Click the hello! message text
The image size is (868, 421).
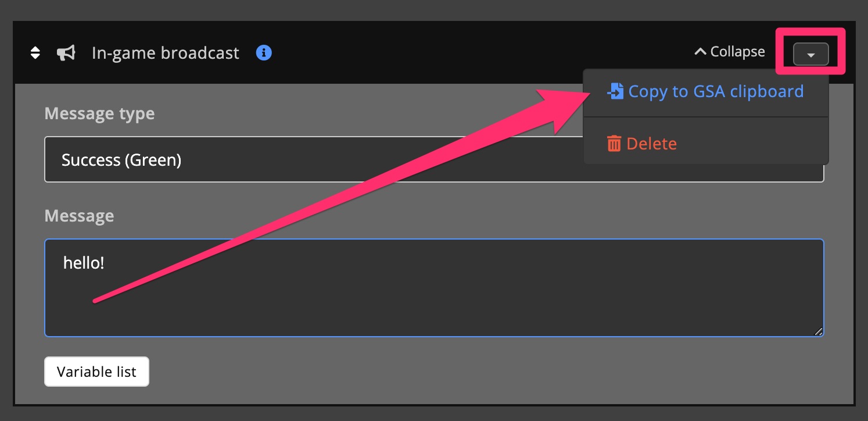click(84, 262)
